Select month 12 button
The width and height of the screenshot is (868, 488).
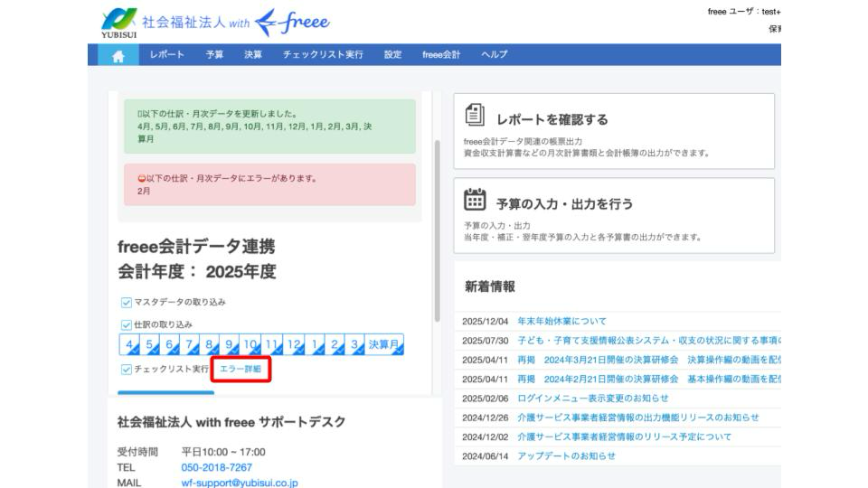[294, 344]
